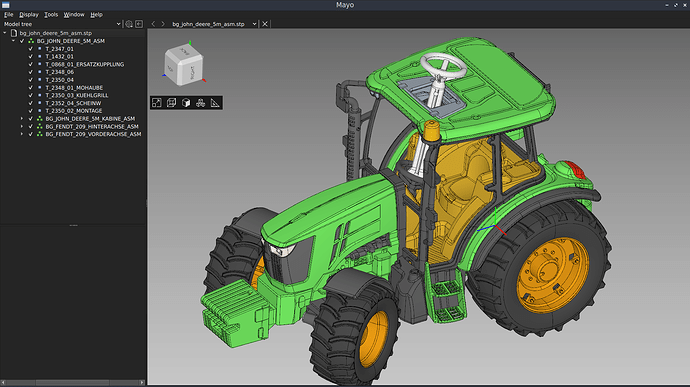Click the fit-all view icon in viewport toolbar
690x387 pixels.
157,103
